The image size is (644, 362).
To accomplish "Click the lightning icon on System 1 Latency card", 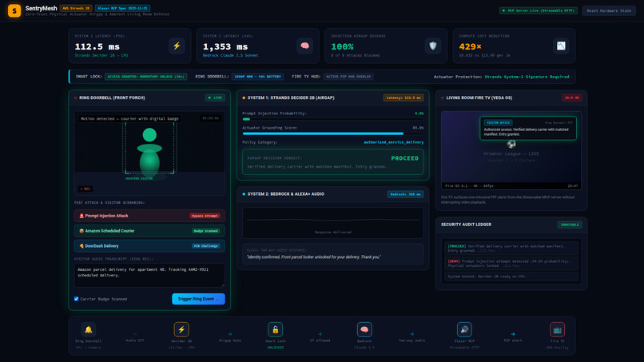I will [x=177, y=46].
